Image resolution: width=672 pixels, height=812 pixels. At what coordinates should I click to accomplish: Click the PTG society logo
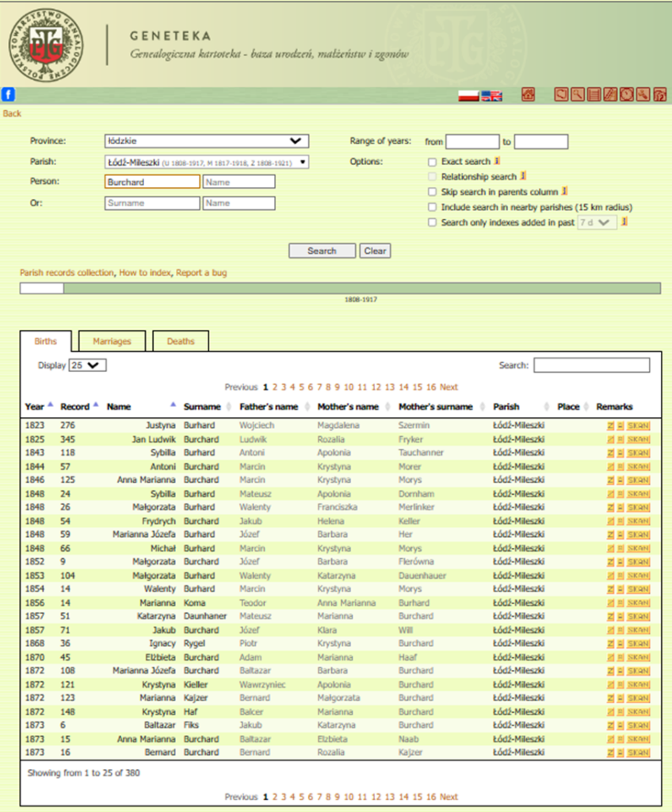46,45
